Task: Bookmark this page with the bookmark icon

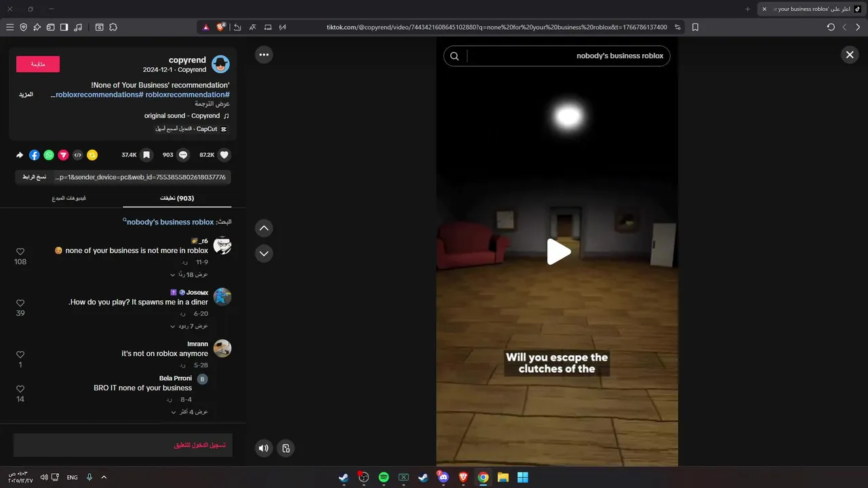Action: pos(695,27)
